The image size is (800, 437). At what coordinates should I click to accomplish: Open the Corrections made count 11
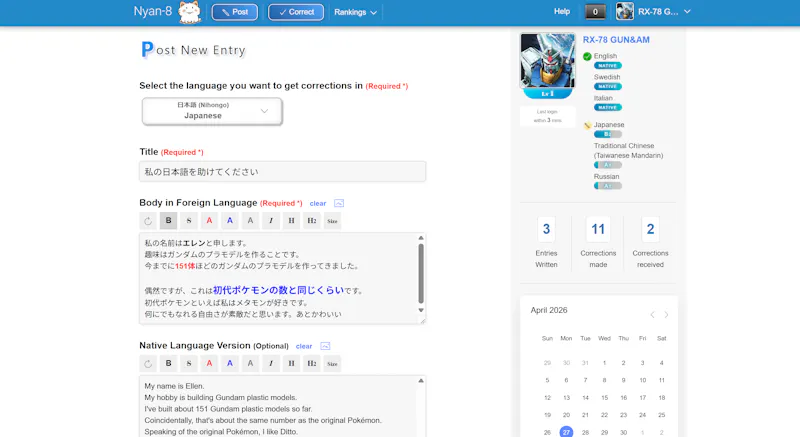point(598,229)
